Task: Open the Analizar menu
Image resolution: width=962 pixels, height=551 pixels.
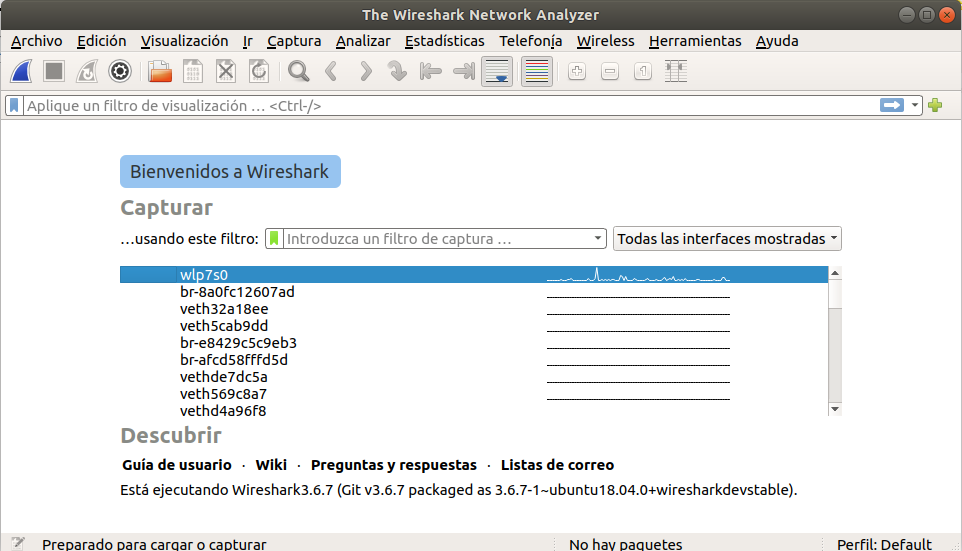Action: pyautogui.click(x=363, y=41)
